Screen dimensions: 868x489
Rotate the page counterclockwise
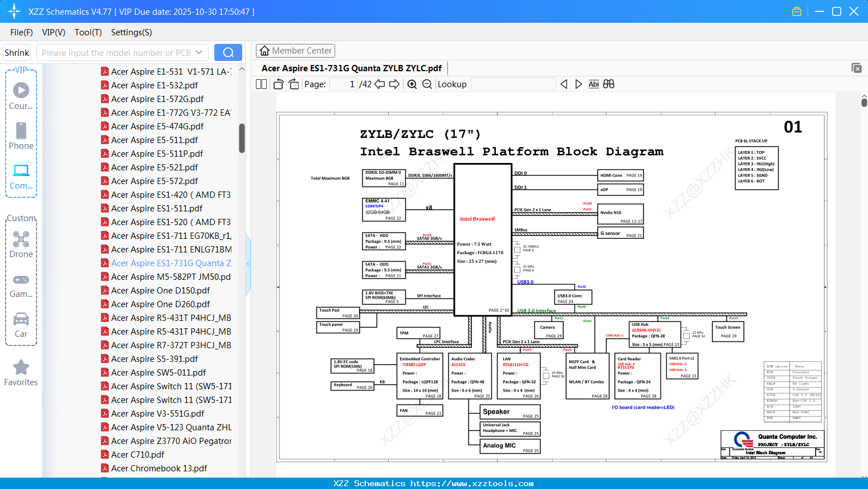coord(279,84)
